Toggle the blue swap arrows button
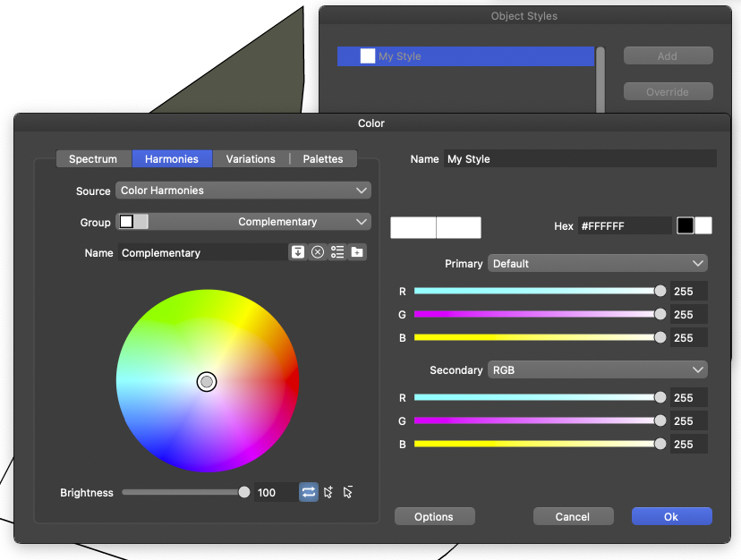The image size is (741, 560). pyautogui.click(x=309, y=492)
